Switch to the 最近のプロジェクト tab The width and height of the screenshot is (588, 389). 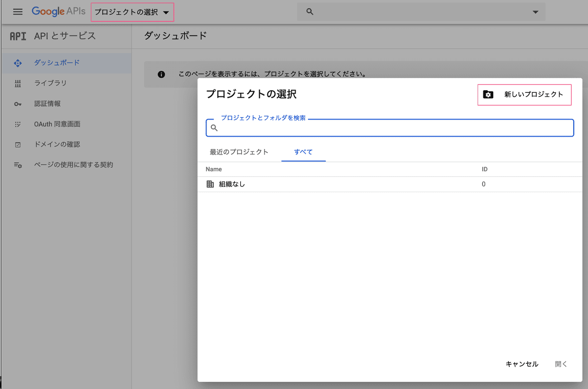239,152
